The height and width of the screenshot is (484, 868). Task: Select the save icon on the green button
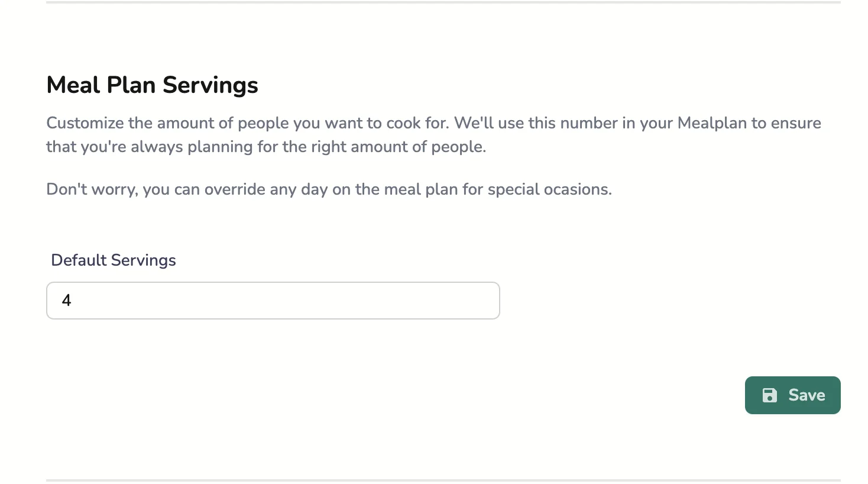click(x=769, y=395)
